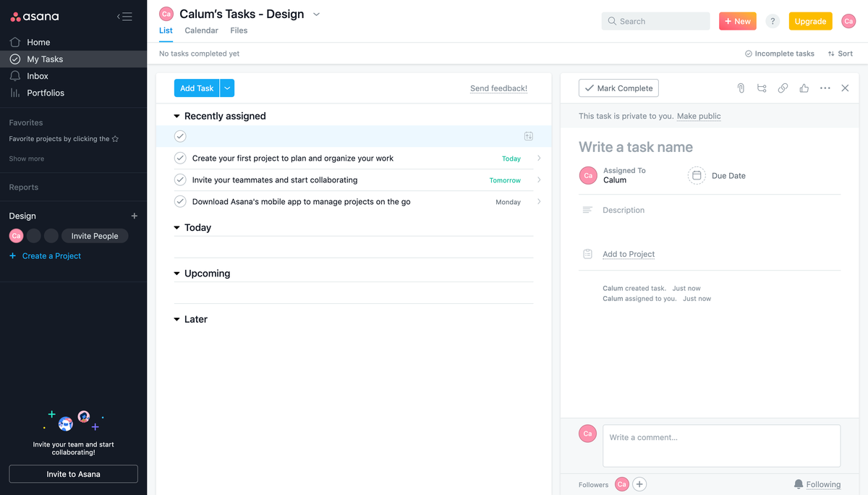Click Invite to Asana button
This screenshot has width=868, height=495.
(x=73, y=474)
